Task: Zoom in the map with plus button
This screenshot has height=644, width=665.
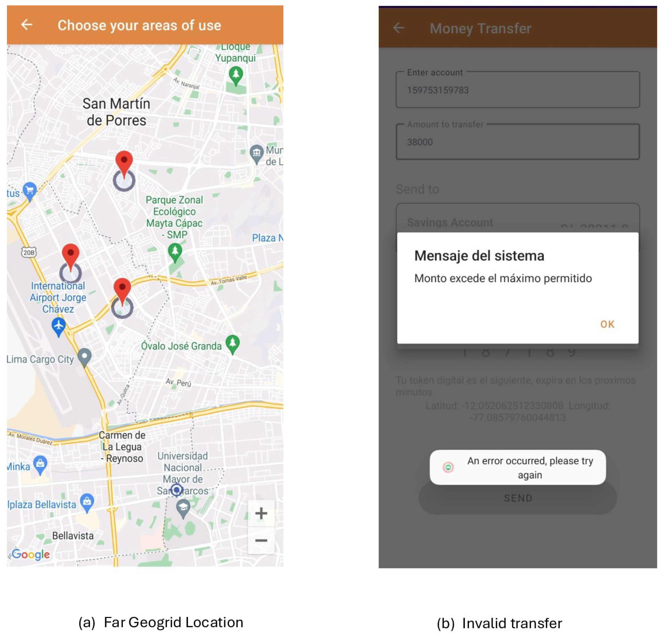Action: [261, 513]
